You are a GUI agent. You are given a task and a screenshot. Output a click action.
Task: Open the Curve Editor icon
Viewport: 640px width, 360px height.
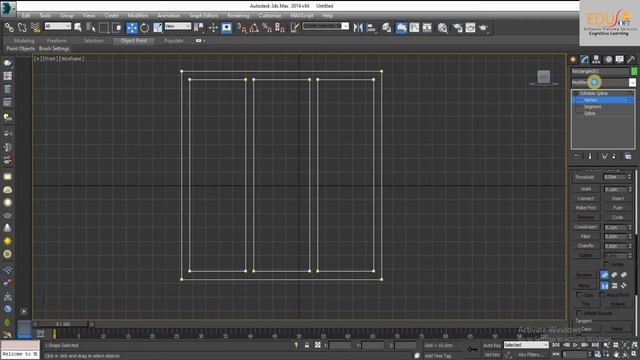coord(414,28)
